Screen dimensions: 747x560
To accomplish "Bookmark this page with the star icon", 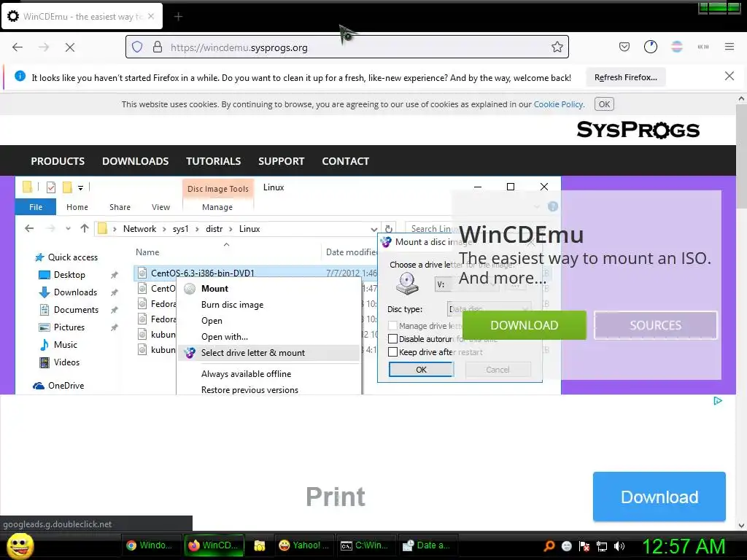I will [557, 47].
